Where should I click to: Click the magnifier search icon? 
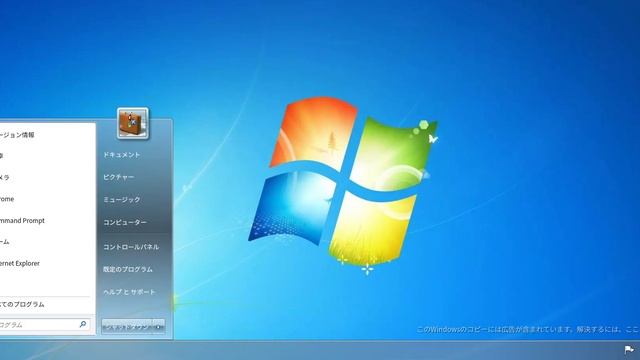click(83, 324)
